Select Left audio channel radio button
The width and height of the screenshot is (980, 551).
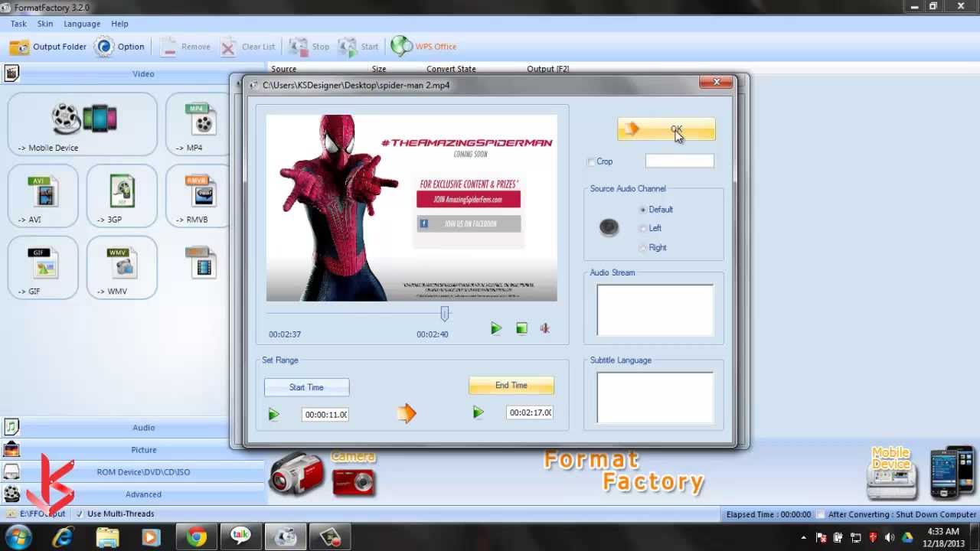coord(643,228)
